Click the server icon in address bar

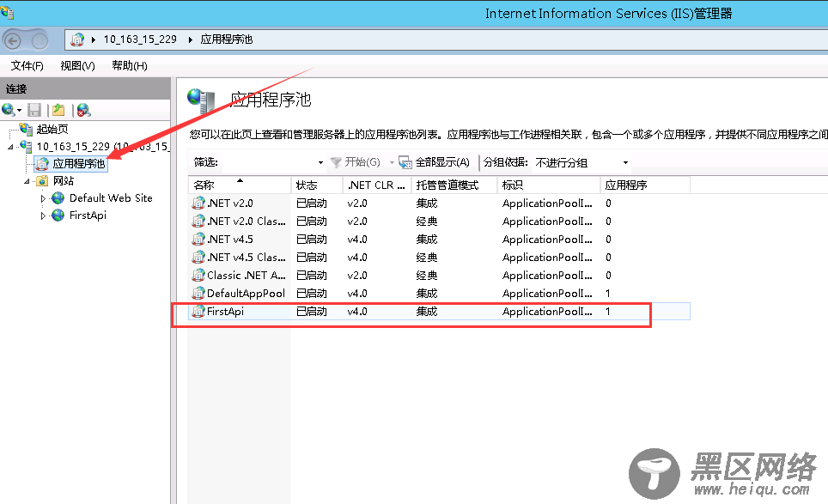[77, 39]
